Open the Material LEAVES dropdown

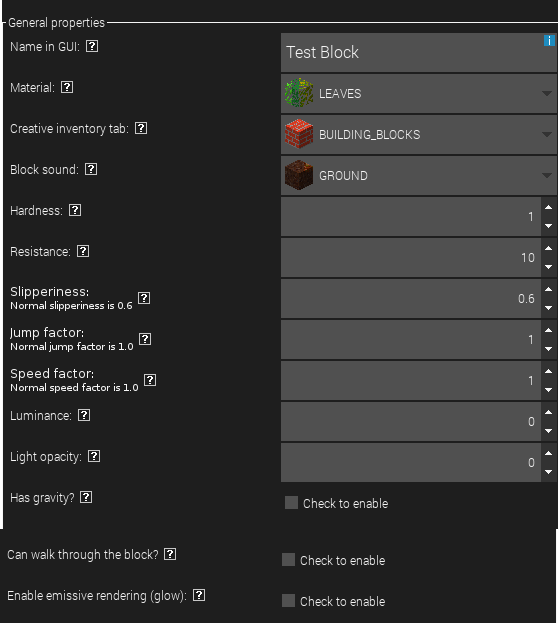(x=419, y=94)
